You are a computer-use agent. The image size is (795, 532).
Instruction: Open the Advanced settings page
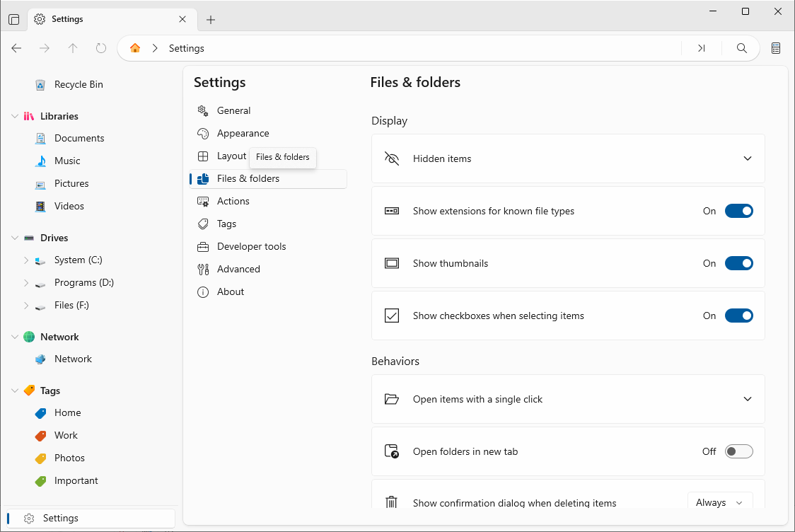point(267,270)
